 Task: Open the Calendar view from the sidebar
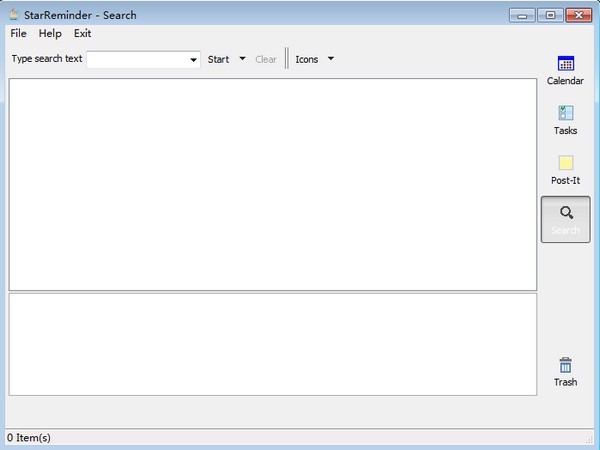565,69
